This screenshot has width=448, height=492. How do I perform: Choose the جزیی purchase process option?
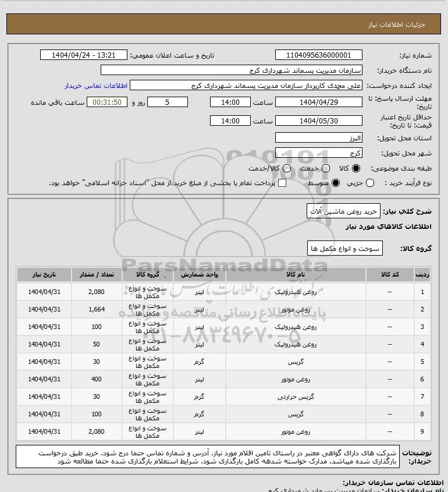click(x=370, y=183)
